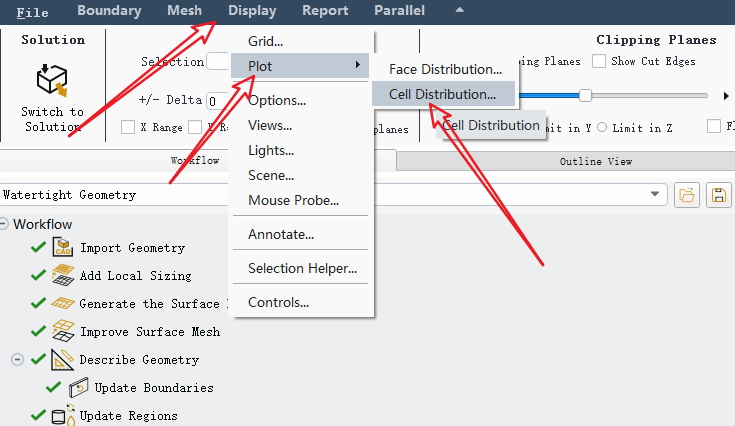
Task: Click the Describe Geometry ruler icon
Action: click(63, 359)
